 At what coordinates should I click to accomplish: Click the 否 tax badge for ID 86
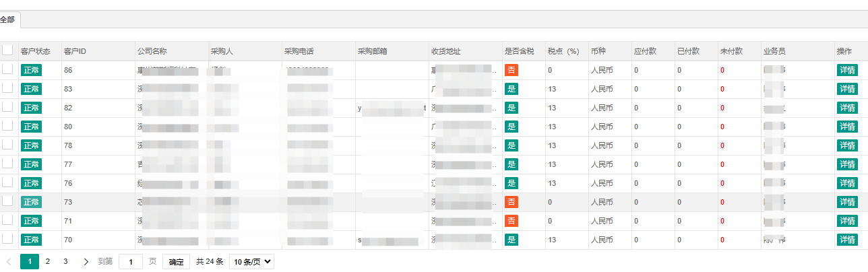click(x=511, y=70)
